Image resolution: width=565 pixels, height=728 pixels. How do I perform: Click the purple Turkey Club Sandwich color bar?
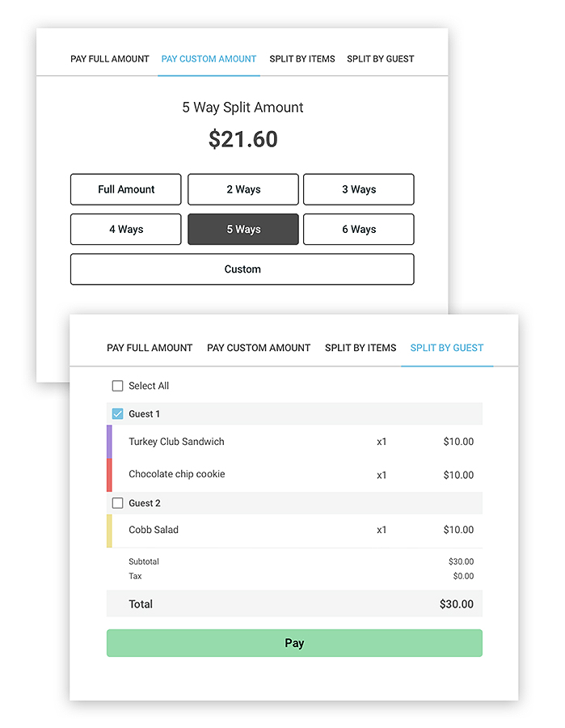109,442
